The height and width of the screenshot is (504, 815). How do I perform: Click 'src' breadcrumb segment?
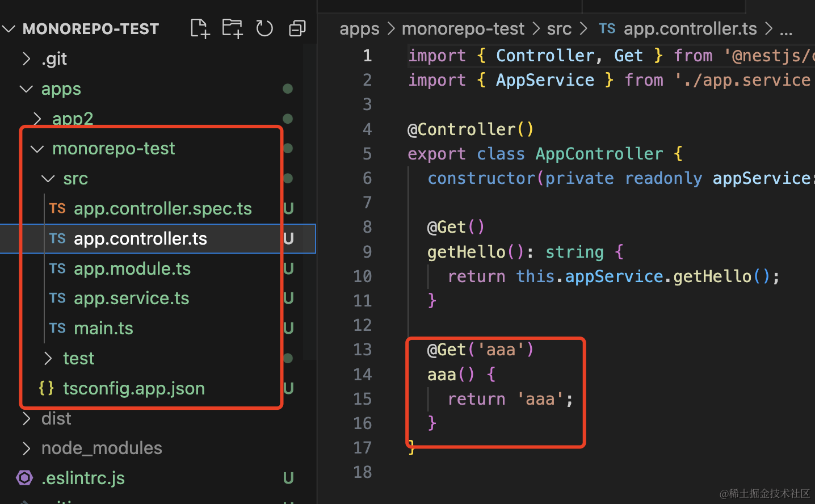[559, 29]
